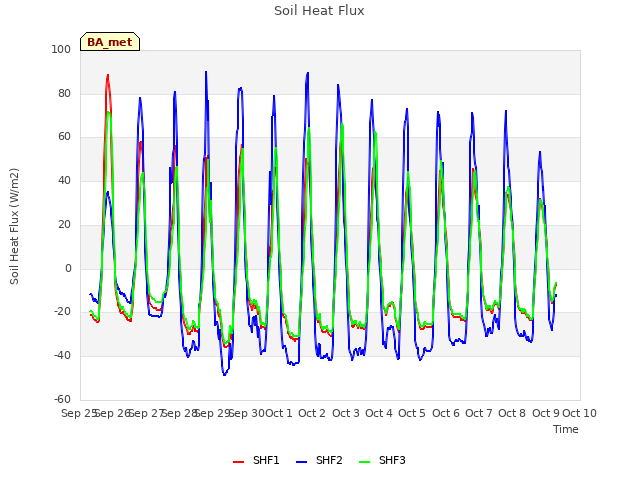This screenshot has width=640, height=480.
Task: Click the y-axis label 100
Action: [61, 49]
